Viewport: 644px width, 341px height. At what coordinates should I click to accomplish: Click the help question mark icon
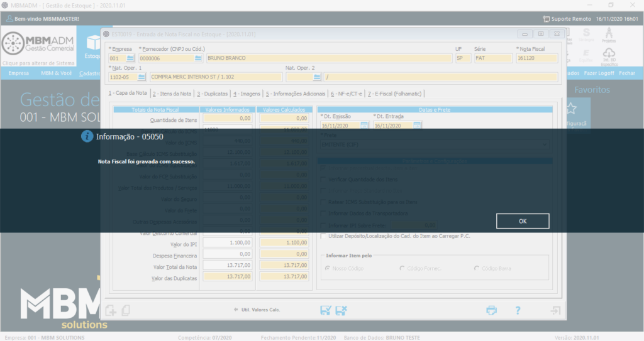(518, 310)
